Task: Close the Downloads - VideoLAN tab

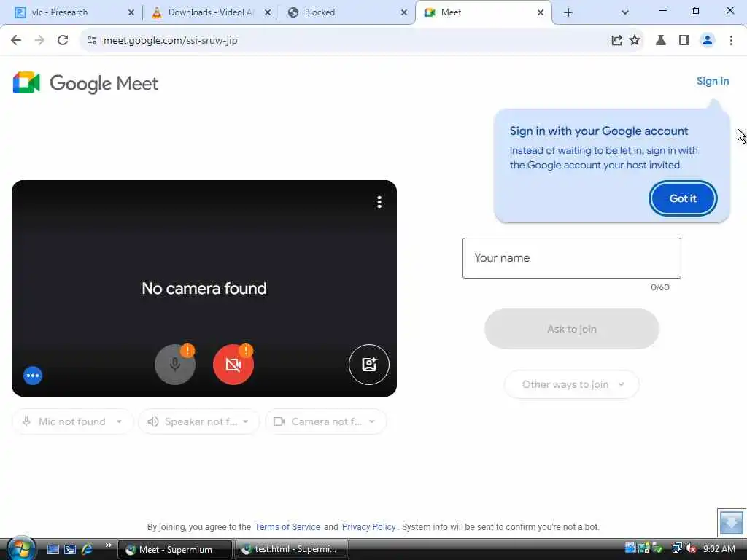Action: tap(268, 12)
